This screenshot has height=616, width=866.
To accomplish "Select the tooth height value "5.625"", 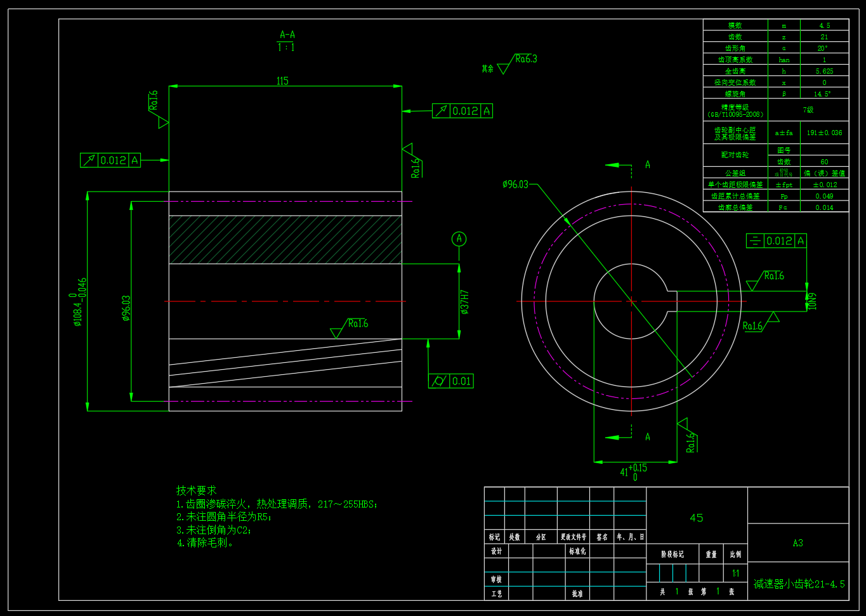I will [x=824, y=71].
